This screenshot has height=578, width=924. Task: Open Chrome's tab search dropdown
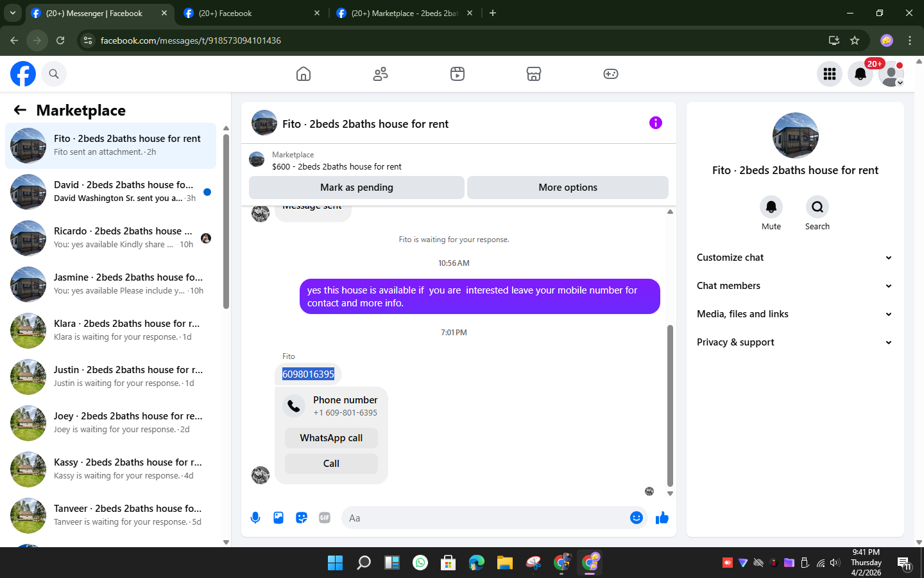pyautogui.click(x=13, y=13)
